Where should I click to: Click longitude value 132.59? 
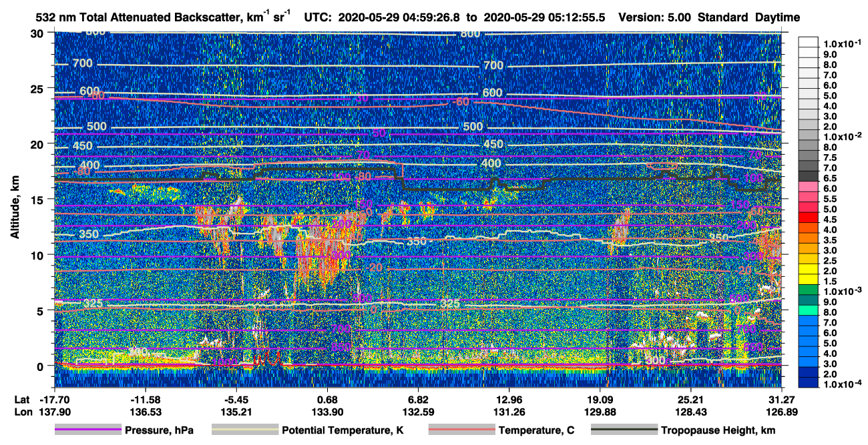point(418,412)
